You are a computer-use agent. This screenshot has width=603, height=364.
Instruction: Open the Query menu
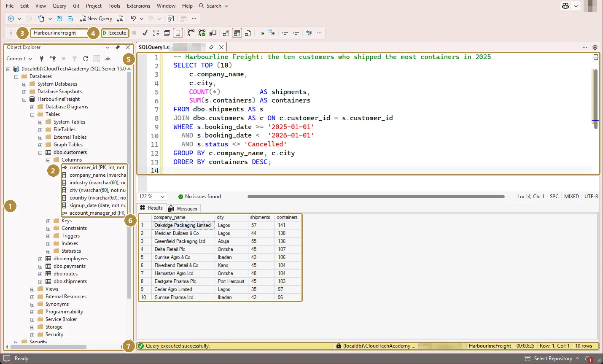(x=59, y=6)
